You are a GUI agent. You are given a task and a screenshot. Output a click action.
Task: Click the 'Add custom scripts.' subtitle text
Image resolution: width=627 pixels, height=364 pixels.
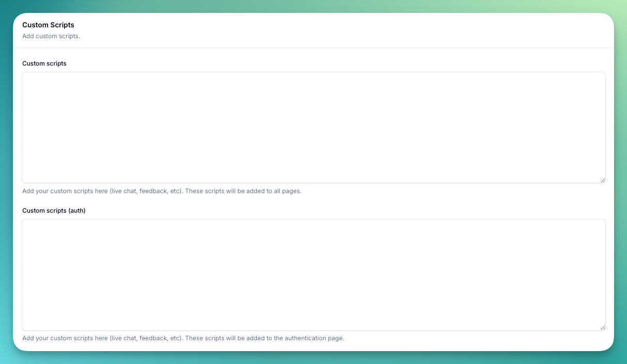click(x=51, y=36)
